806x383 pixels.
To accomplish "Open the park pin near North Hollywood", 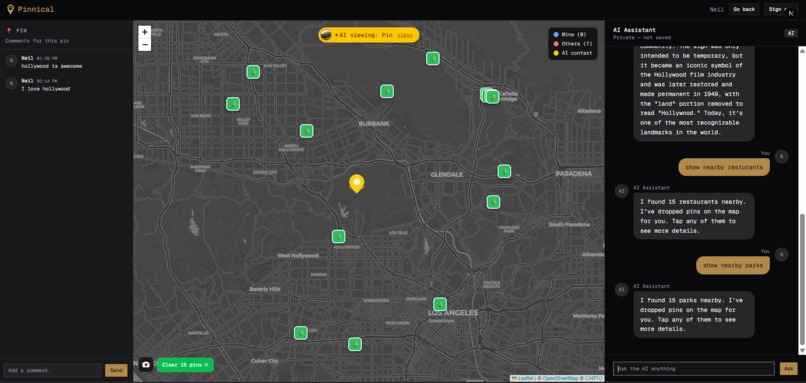I will (306, 131).
